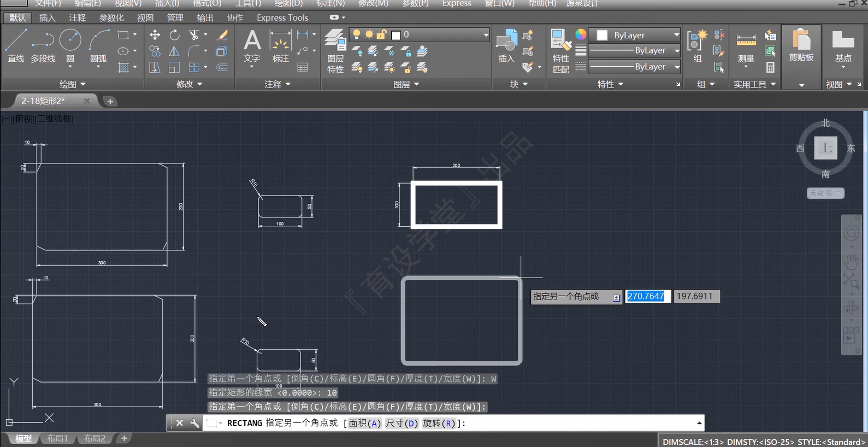Open the layer 0 dropdown list
The width and height of the screenshot is (868, 447).
pyautogui.click(x=486, y=35)
